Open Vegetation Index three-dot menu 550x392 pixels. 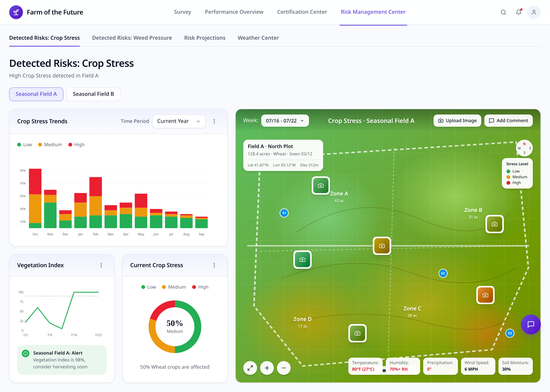tap(101, 265)
